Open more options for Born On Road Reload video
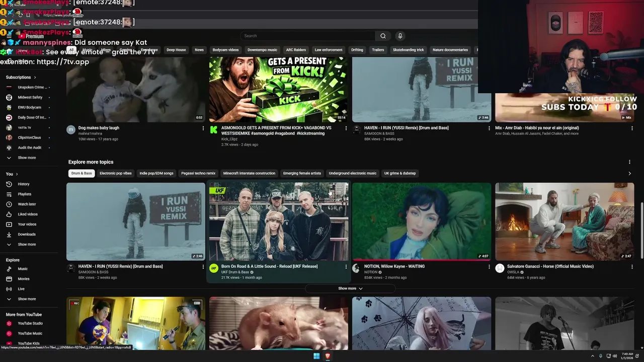644x362 pixels. 346,266
